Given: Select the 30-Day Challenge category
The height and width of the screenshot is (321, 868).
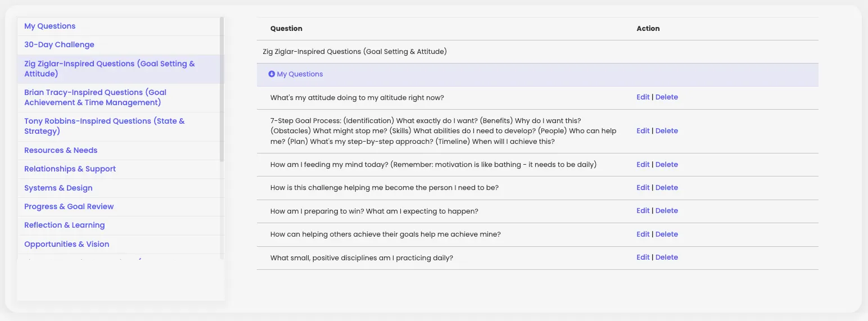Looking at the screenshot, I should (59, 45).
